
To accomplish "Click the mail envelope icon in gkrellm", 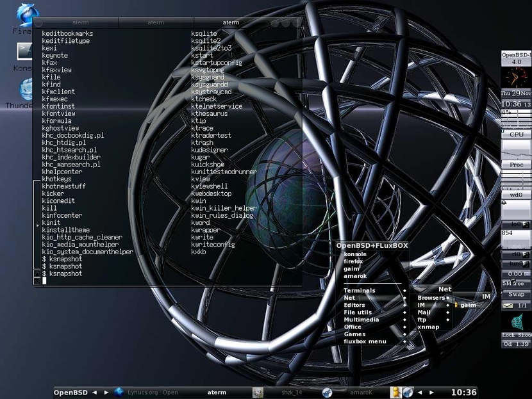I will click(x=508, y=305).
